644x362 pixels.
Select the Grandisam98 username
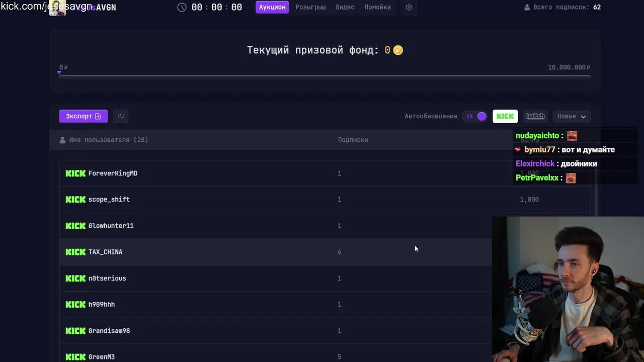pos(109,330)
